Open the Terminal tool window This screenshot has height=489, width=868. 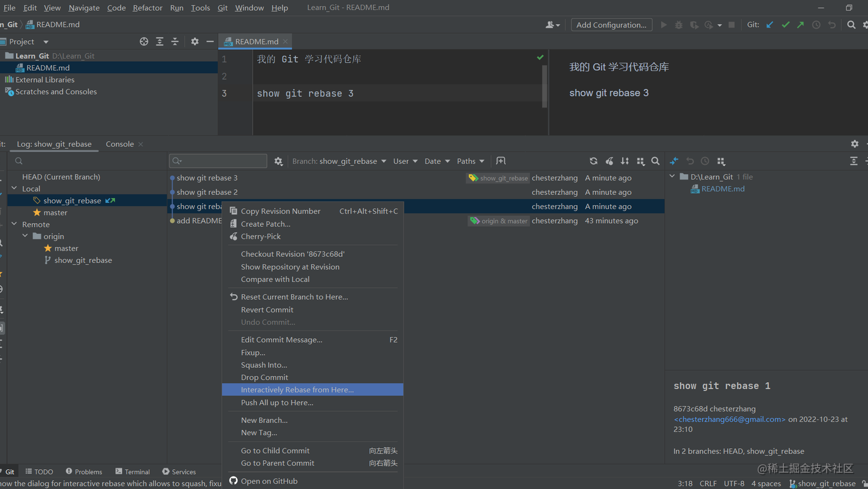coord(136,472)
